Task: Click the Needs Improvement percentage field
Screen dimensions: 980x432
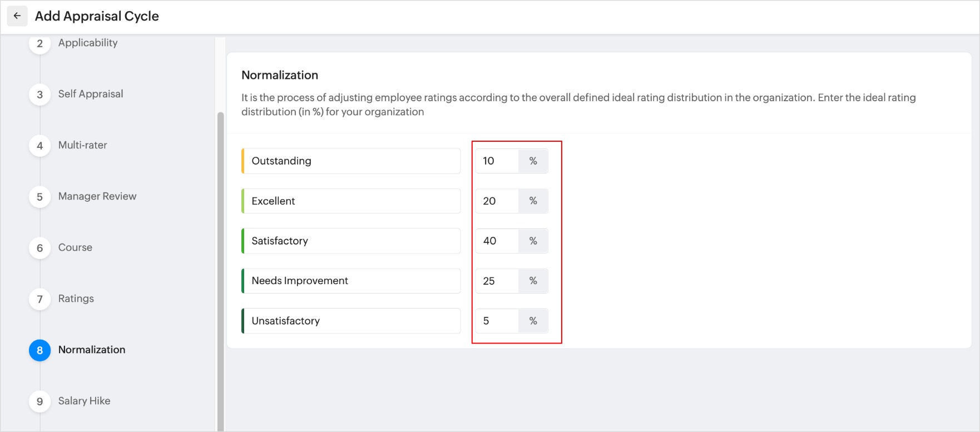Action: [x=497, y=281]
